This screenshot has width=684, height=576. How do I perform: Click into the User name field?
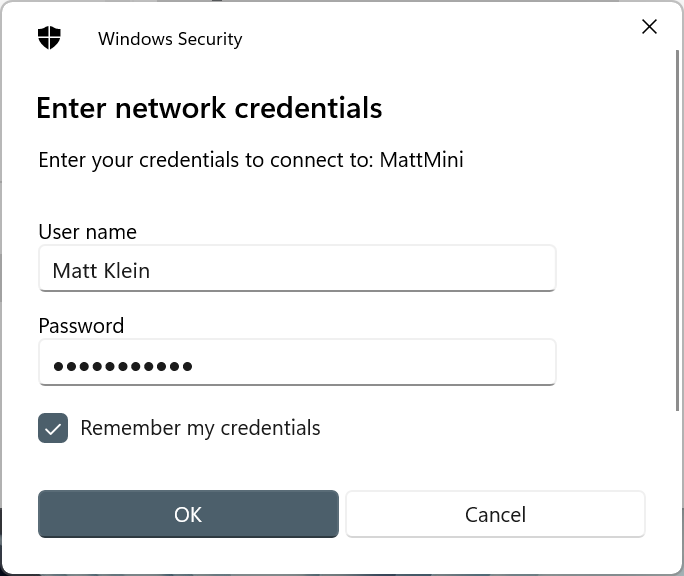coord(296,269)
